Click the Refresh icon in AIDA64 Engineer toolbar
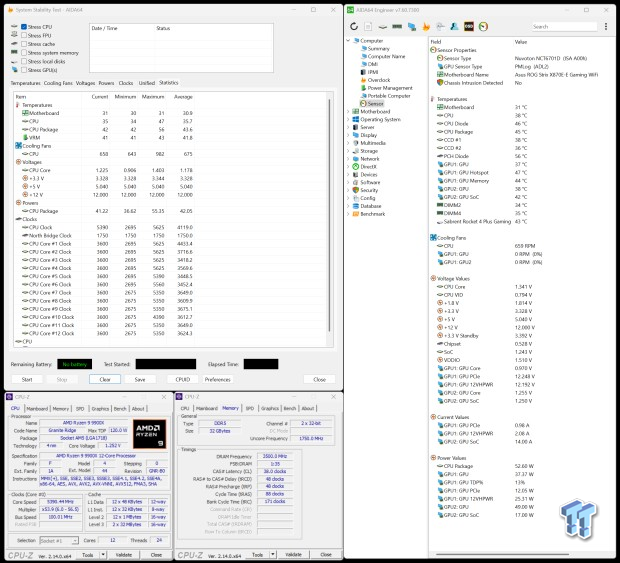The image size is (620, 563). pos(354,26)
